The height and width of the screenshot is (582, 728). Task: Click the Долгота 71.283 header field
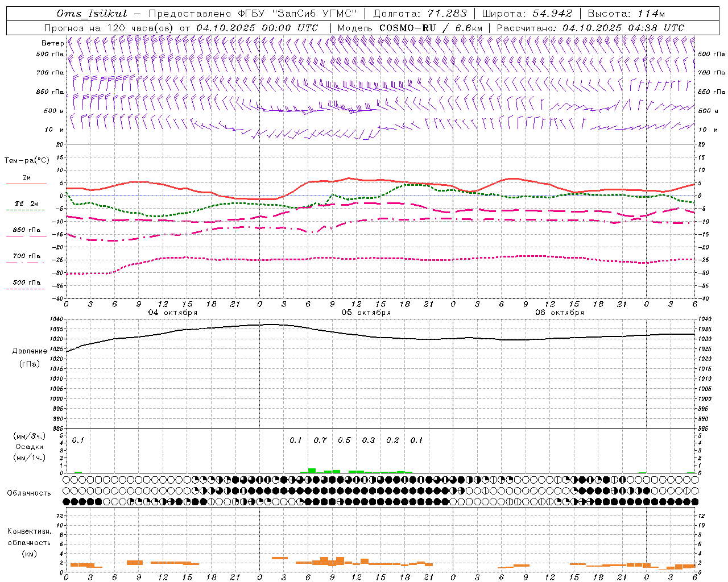pos(420,14)
